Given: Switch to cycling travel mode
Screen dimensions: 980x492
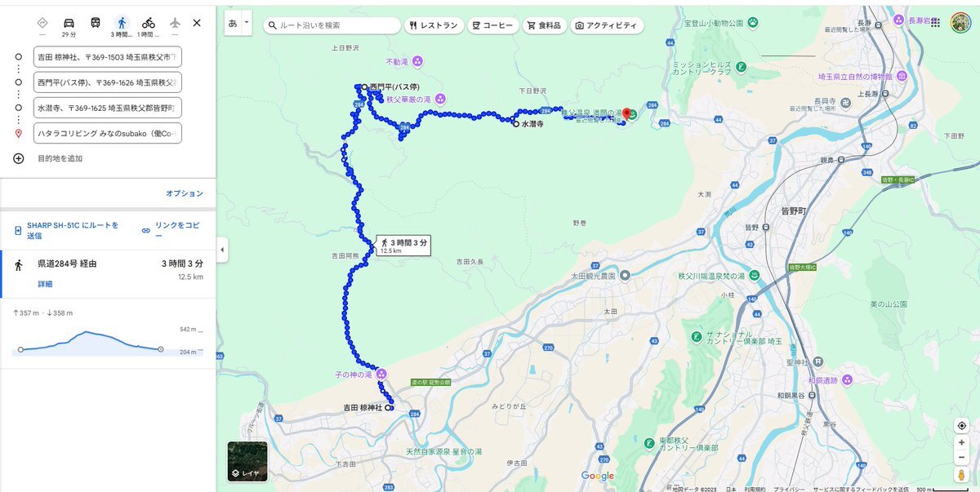Looking at the screenshot, I should pyautogui.click(x=148, y=23).
